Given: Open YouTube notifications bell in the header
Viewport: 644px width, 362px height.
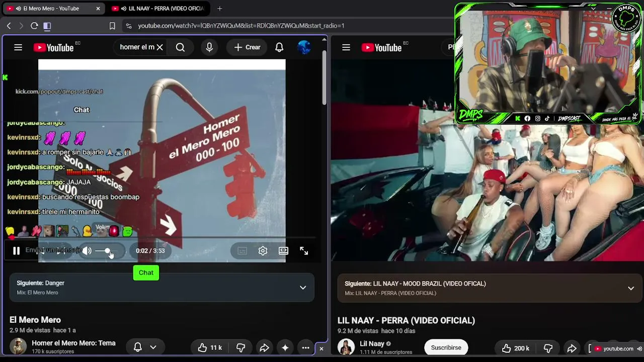Looking at the screenshot, I should [x=279, y=47].
